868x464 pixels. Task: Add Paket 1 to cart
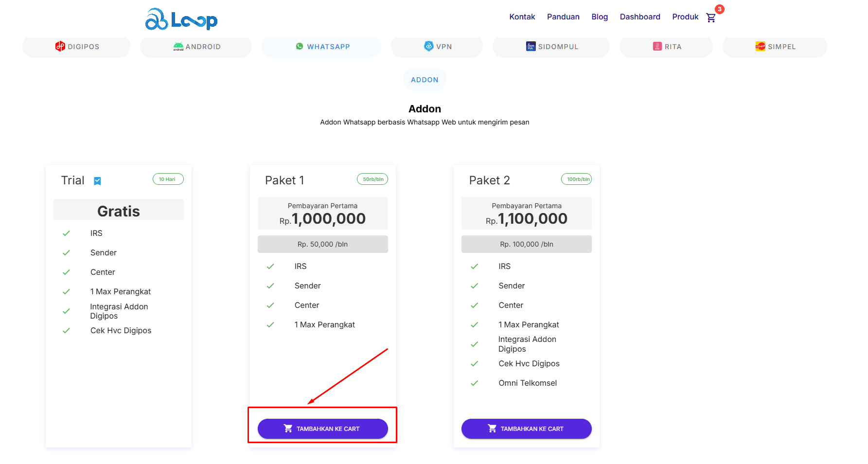(x=322, y=428)
